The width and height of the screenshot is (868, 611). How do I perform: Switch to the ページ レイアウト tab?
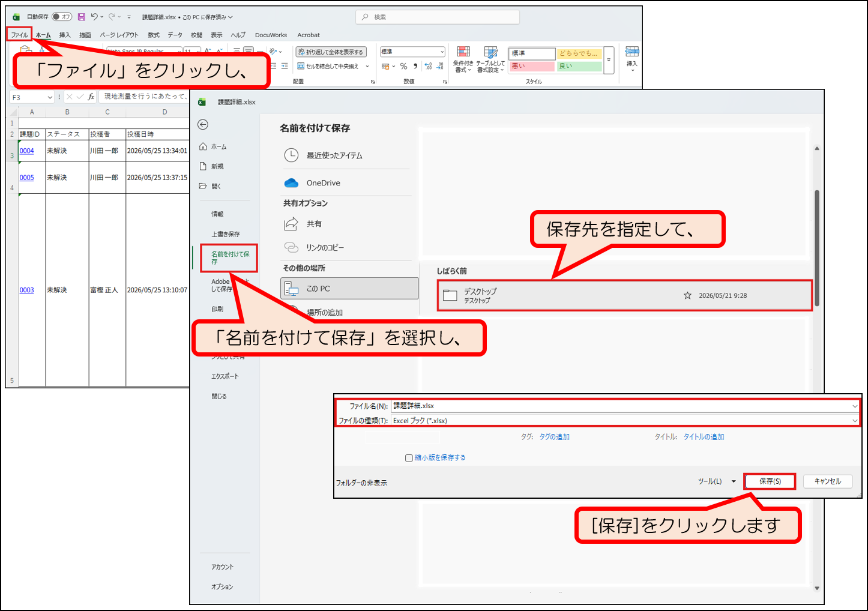click(x=119, y=35)
